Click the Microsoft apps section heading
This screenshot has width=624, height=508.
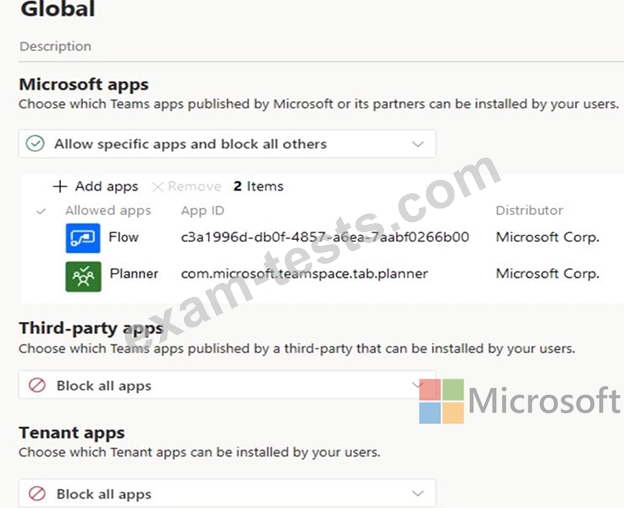[84, 85]
